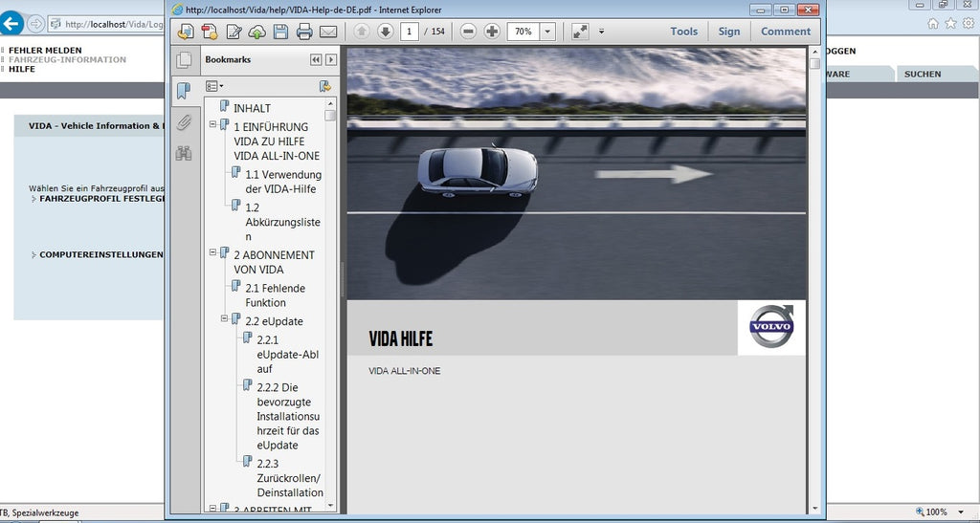Click the browser forward button in VIDA window

tap(35, 24)
